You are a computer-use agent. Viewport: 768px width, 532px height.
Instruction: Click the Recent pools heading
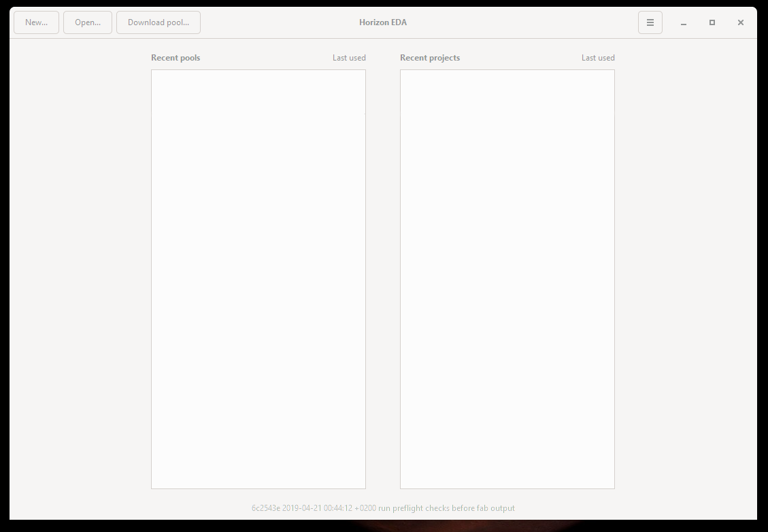[176, 58]
